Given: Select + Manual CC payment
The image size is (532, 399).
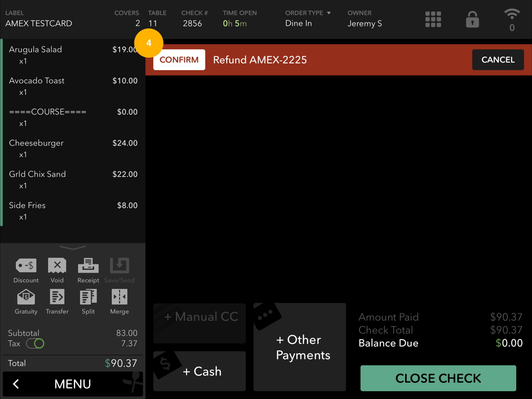Looking at the screenshot, I should pos(199,323).
